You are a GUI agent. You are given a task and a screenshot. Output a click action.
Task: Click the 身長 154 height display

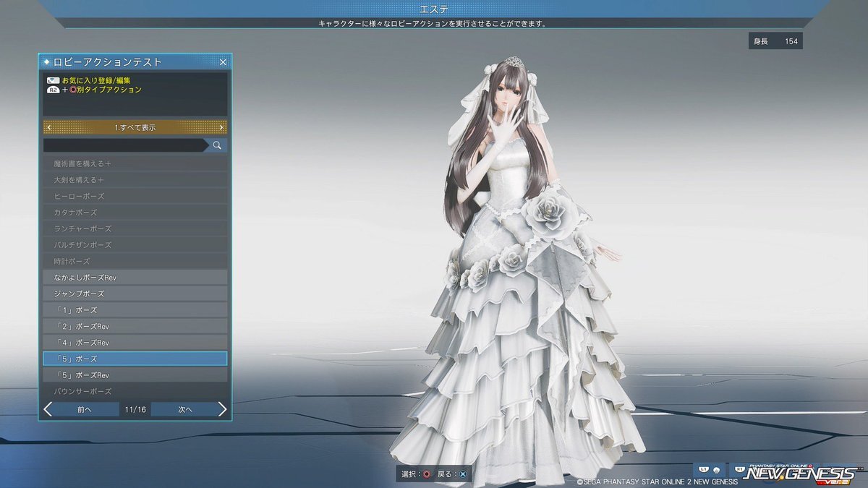(x=775, y=41)
